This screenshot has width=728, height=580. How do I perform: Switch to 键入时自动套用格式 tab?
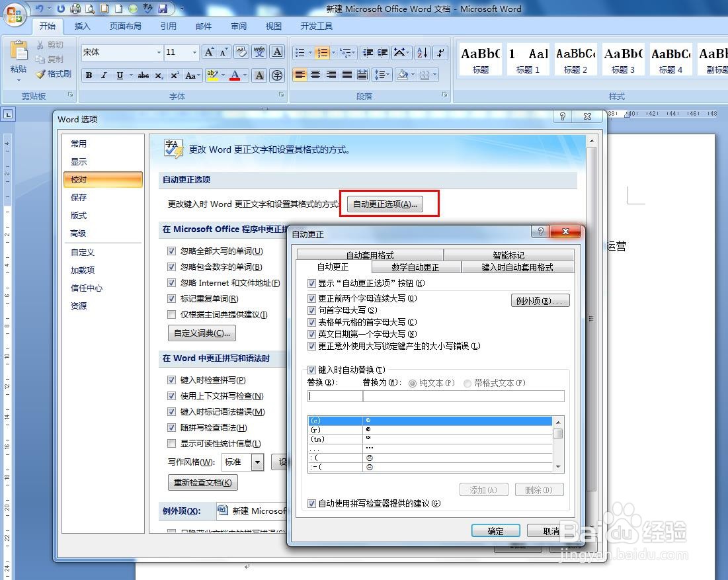[x=517, y=267]
